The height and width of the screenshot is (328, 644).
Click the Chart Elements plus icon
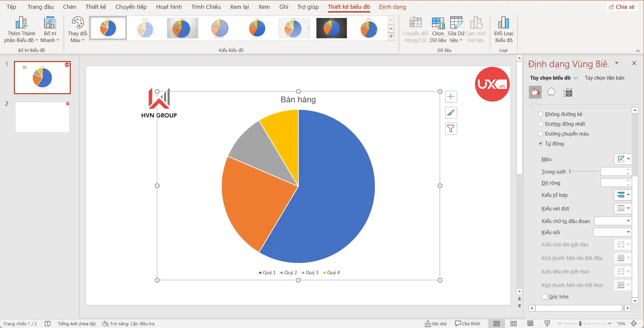pos(451,97)
